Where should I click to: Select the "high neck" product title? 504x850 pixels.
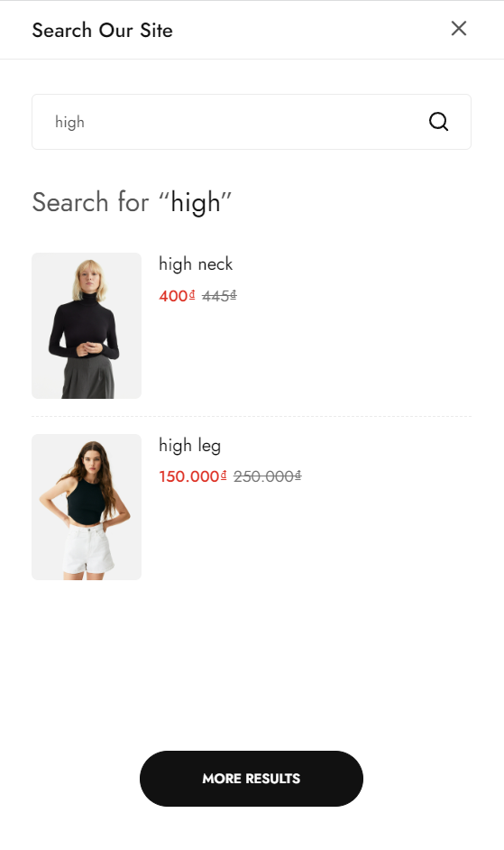(196, 264)
